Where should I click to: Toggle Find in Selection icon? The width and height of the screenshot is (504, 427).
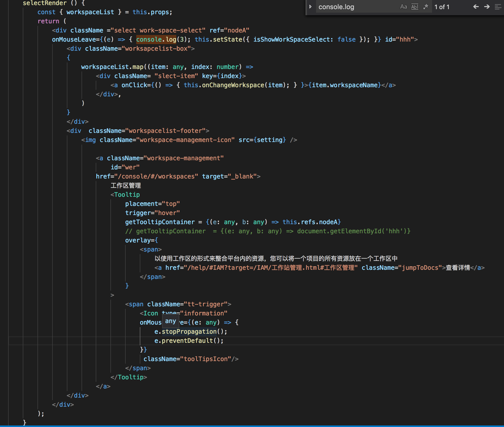[x=498, y=7]
